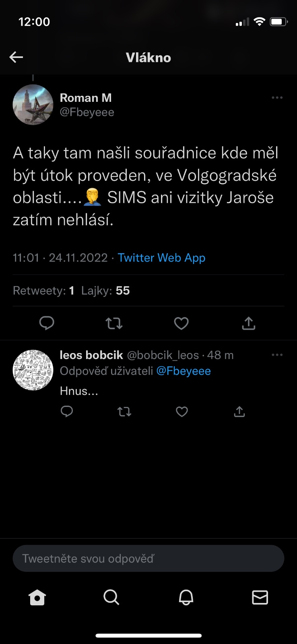The height and width of the screenshot is (644, 297).
Task: Open the Search tab
Action: [x=111, y=597]
